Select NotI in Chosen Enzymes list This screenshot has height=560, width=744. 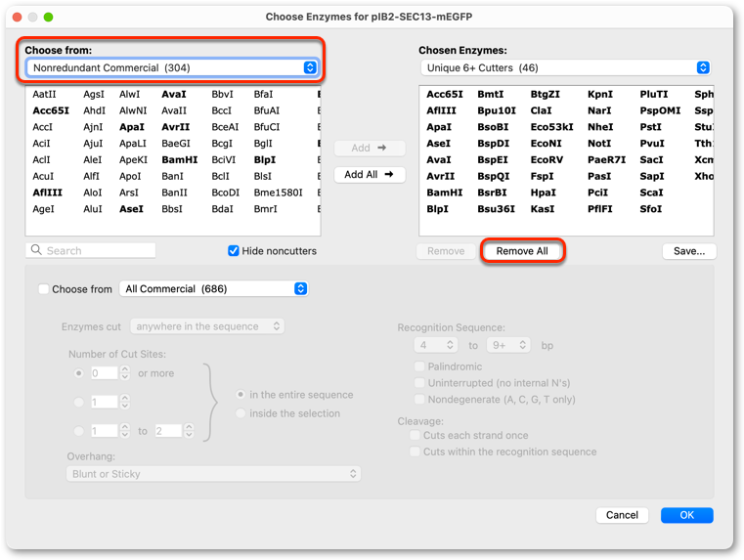599,144
